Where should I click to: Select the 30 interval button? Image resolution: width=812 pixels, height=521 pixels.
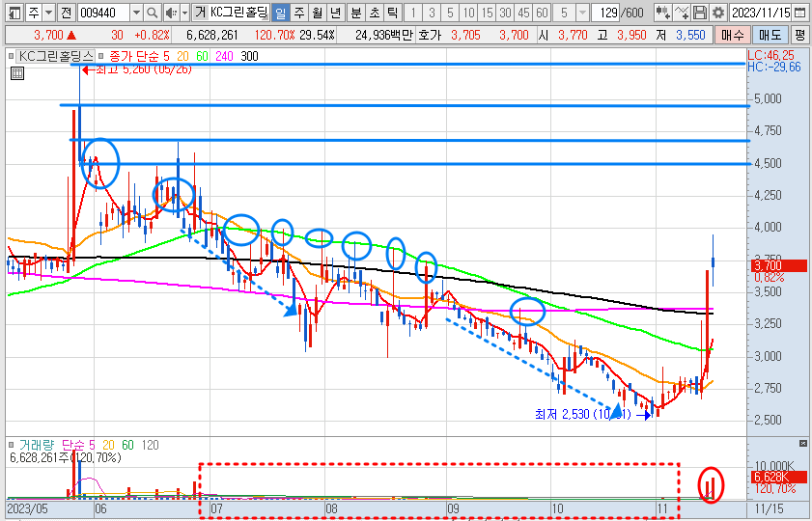pos(505,13)
